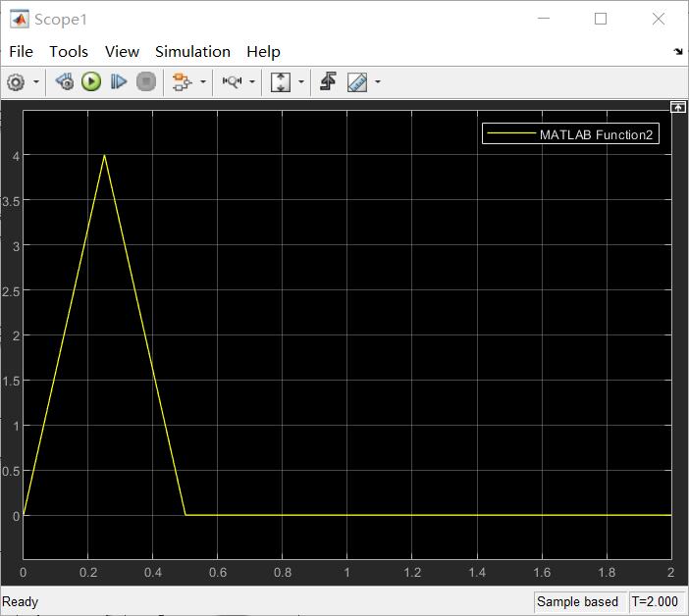Viewport: 689px width, 616px height.
Task: Click the Stop simulation button
Action: click(146, 81)
